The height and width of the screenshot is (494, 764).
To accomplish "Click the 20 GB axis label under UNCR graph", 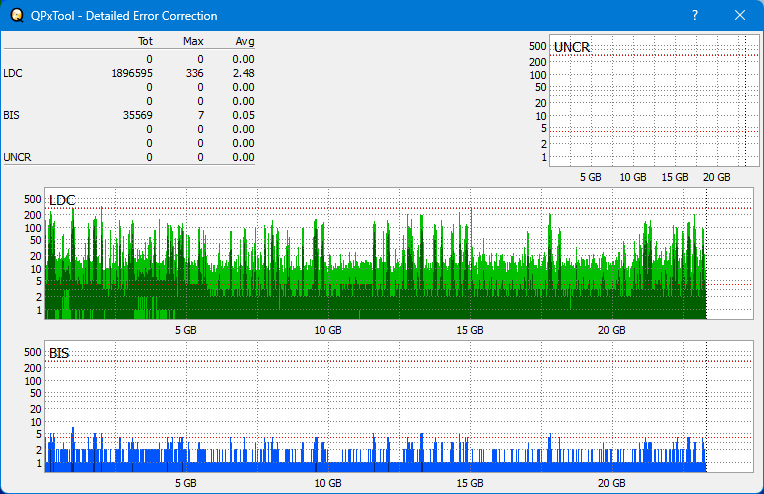I will 716,177.
